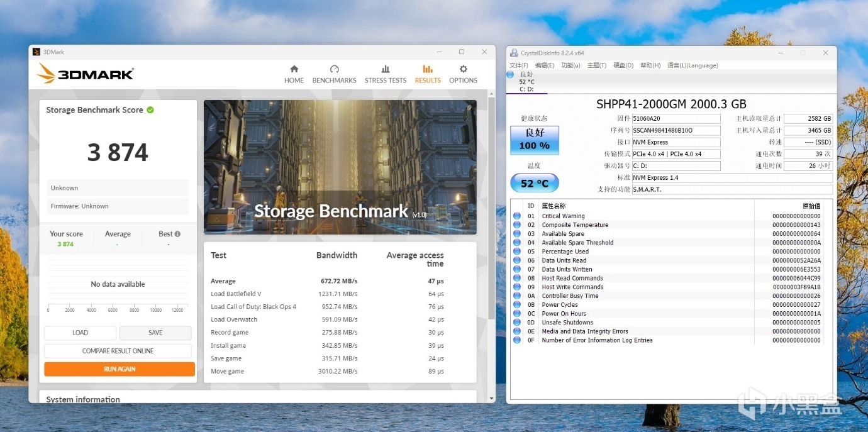
Task: Select the Move game result row
Action: pos(327,371)
